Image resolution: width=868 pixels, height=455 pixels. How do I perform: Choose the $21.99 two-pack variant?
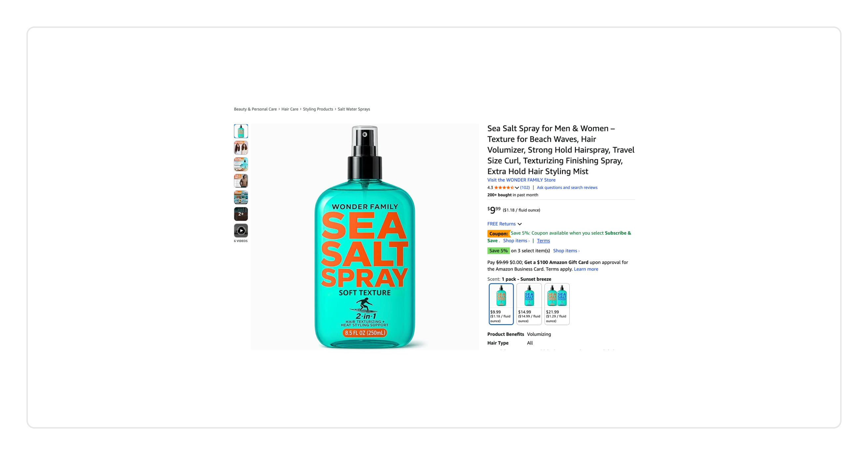(557, 304)
